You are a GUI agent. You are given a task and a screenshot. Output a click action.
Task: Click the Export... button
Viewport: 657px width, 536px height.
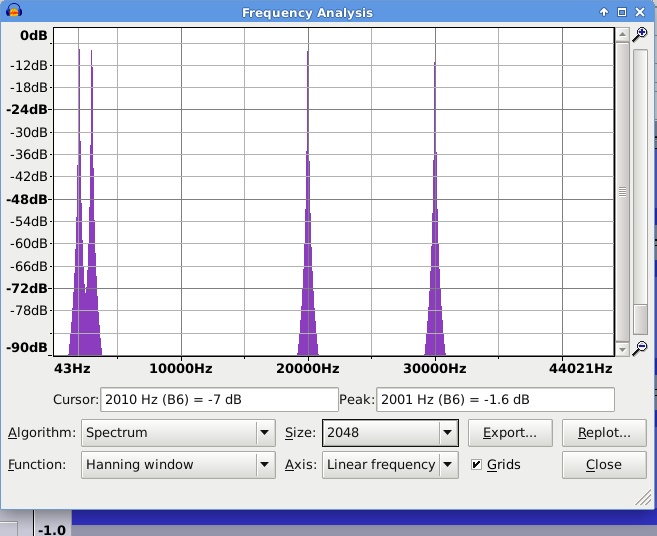click(510, 433)
